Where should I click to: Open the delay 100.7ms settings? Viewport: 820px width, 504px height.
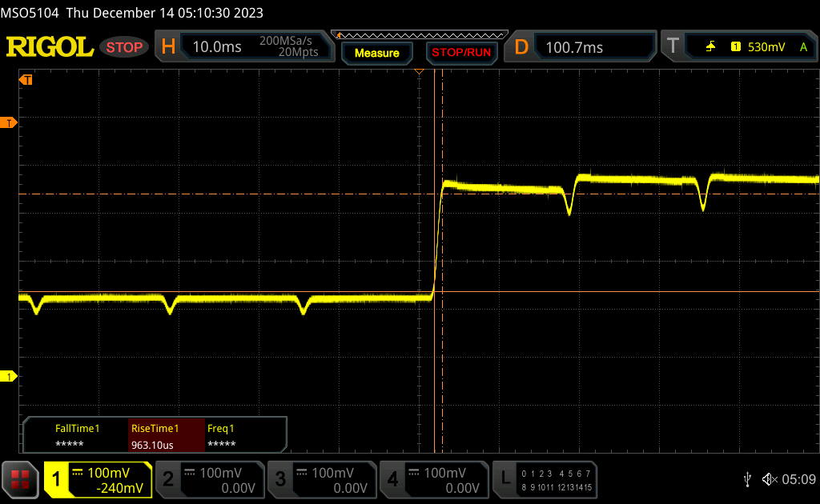pyautogui.click(x=583, y=47)
